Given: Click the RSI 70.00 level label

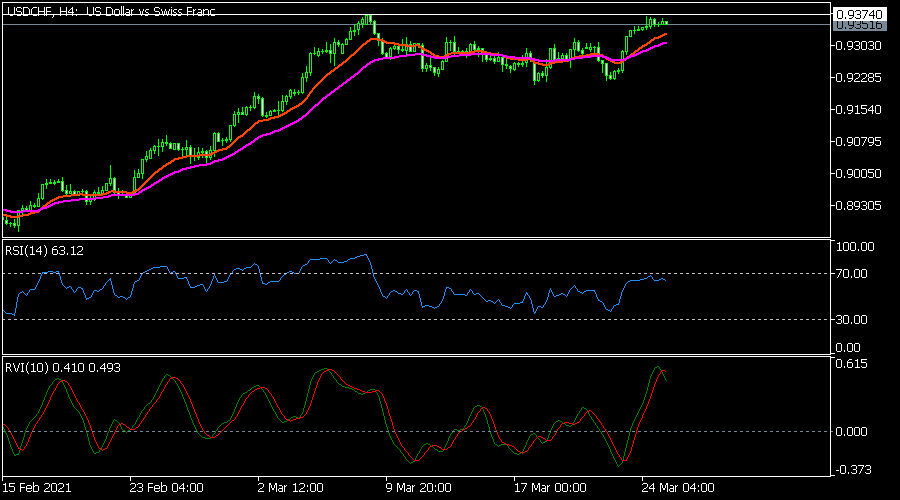Looking at the screenshot, I should (x=852, y=274).
